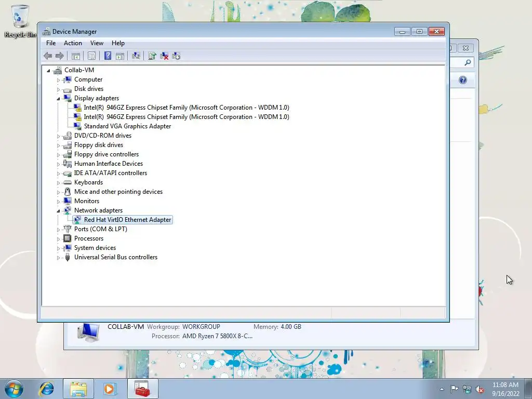Image resolution: width=532 pixels, height=399 pixels.
Task: Expand the Processors category
Action: tap(58, 239)
